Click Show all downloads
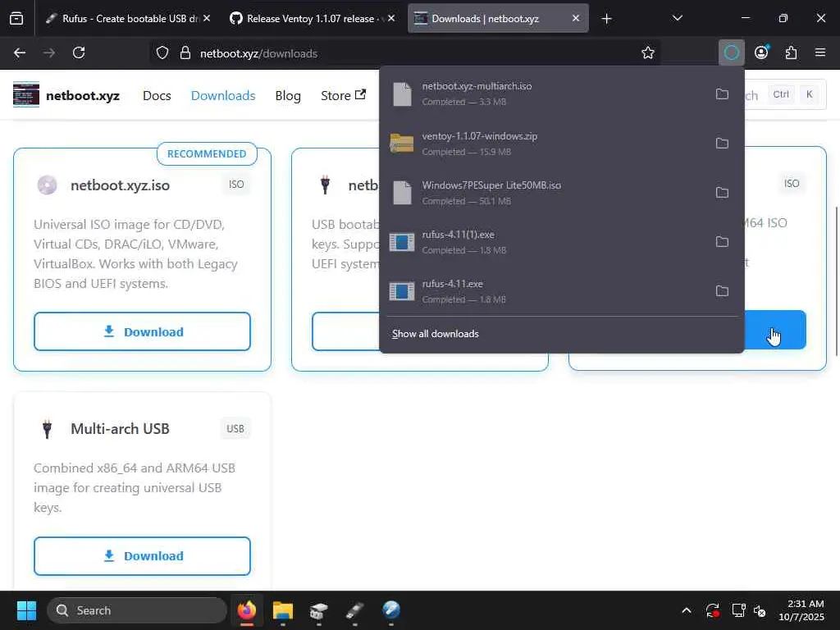The width and height of the screenshot is (840, 630). click(435, 334)
